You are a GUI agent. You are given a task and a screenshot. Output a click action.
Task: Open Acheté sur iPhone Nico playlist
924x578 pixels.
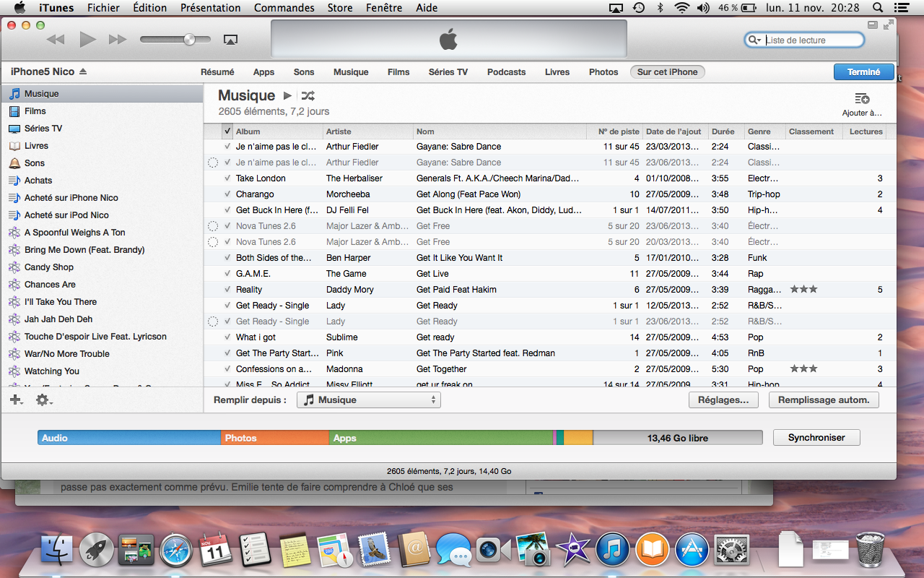coord(102,198)
